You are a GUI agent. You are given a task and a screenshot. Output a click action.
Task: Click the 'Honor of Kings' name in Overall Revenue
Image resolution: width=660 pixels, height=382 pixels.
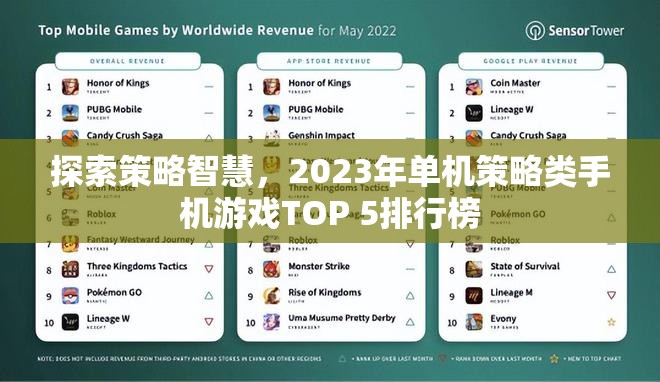118,83
